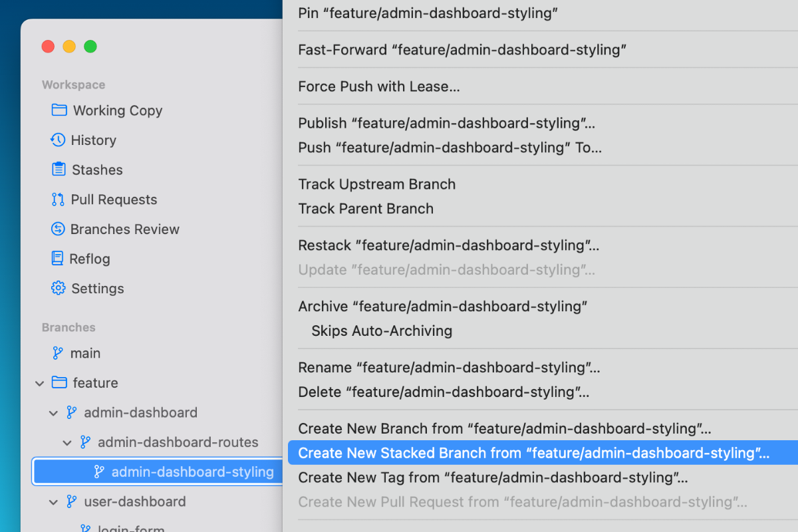This screenshot has width=798, height=532.
Task: Click the Stashes clipboard icon
Action: point(59,170)
